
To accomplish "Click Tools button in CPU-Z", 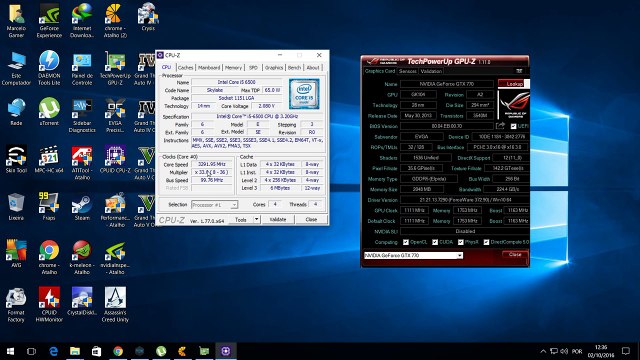I will 241,219.
